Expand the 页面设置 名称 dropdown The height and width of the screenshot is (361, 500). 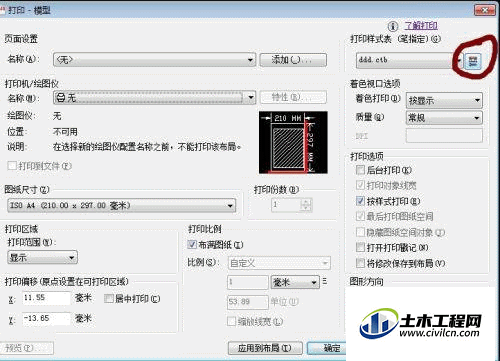[x=154, y=60]
